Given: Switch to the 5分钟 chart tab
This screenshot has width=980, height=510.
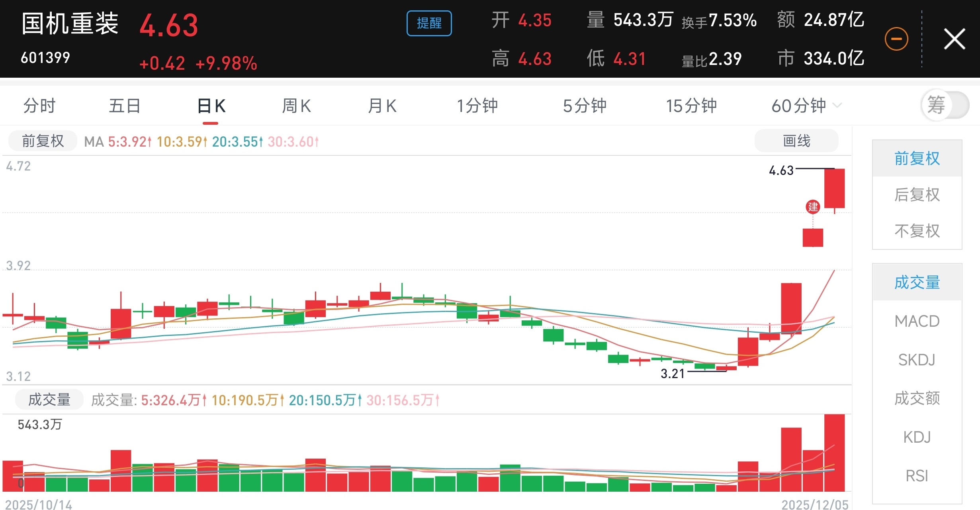Looking at the screenshot, I should pyautogui.click(x=584, y=106).
